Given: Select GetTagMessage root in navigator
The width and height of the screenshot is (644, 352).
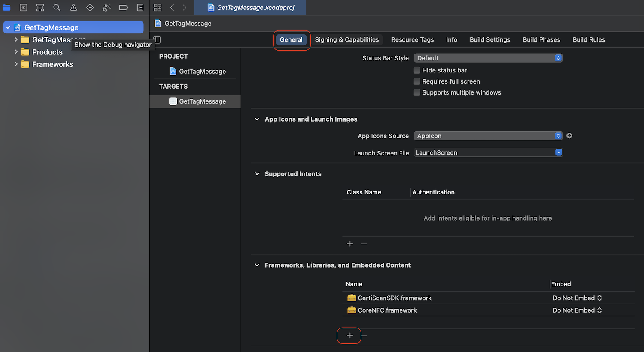Looking at the screenshot, I should pyautogui.click(x=73, y=27).
